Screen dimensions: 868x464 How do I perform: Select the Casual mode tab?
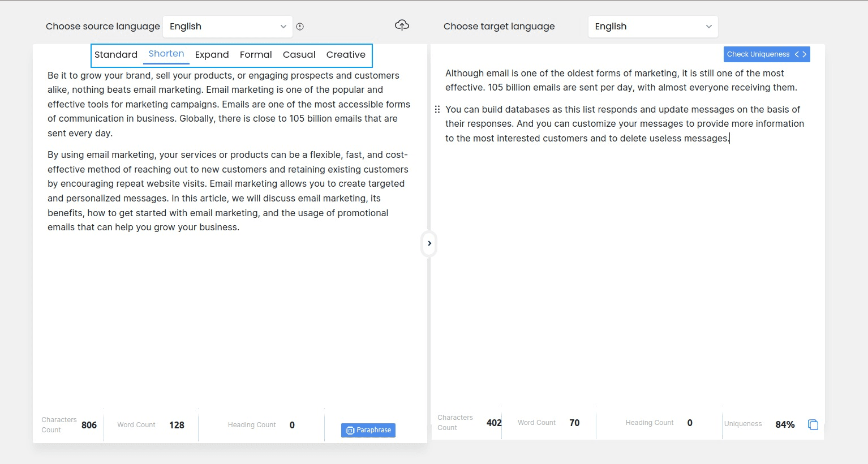(299, 55)
